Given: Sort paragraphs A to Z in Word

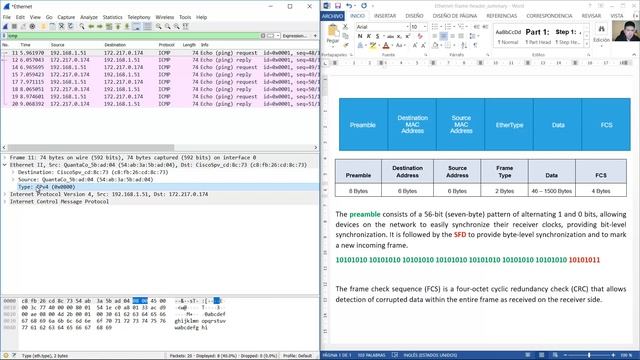Looking at the screenshot, I should click(x=464, y=45).
